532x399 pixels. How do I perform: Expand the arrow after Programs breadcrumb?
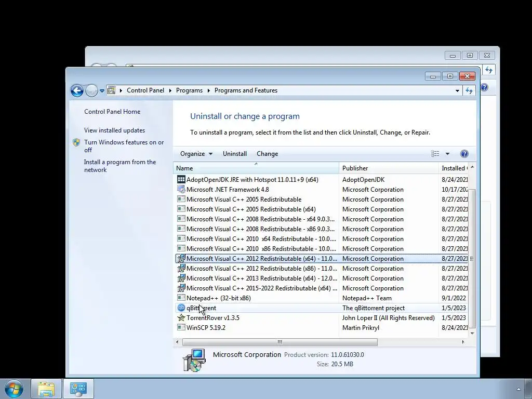208,90
